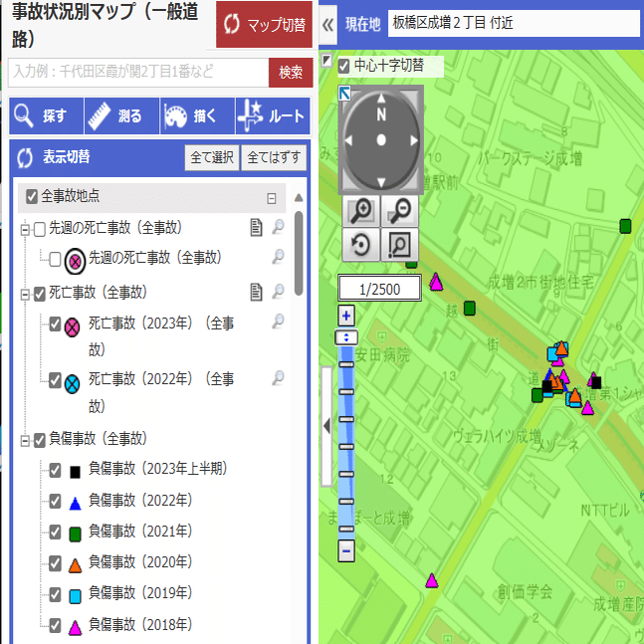The width and height of the screenshot is (644, 644).
Task: Click the layer list scroll-up arrow
Action: pyautogui.click(x=299, y=198)
